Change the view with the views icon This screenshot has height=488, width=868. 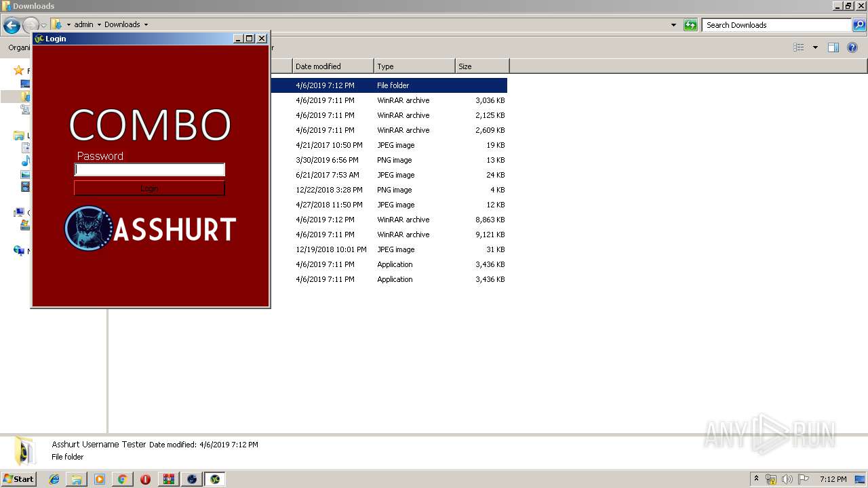[x=799, y=47]
